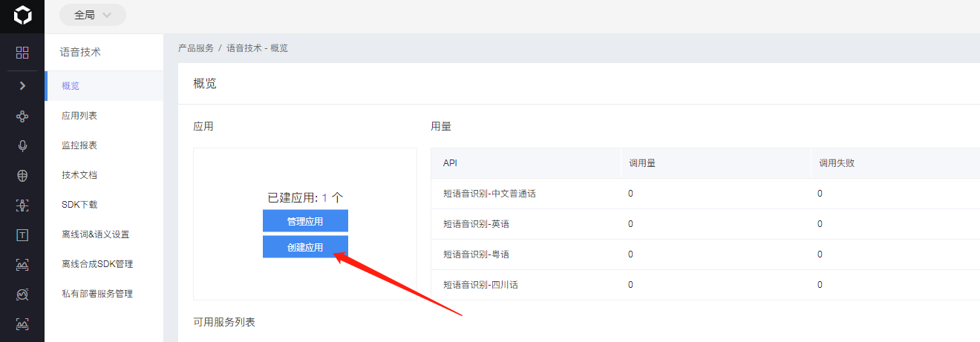
Task: Select 概览 in the left menu
Action: coord(71,86)
